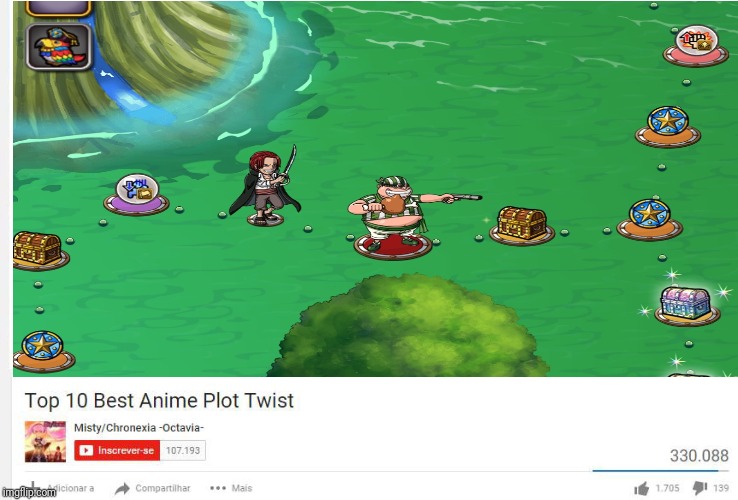Screen dimensions: 738x500
Task: Select the blue star coin at bottom left
Action: point(43,351)
